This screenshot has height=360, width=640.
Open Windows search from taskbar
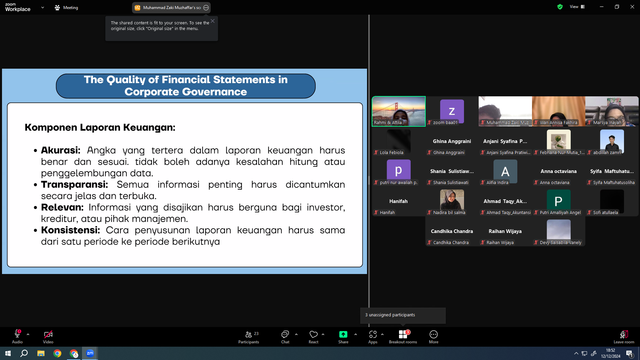tap(24, 353)
